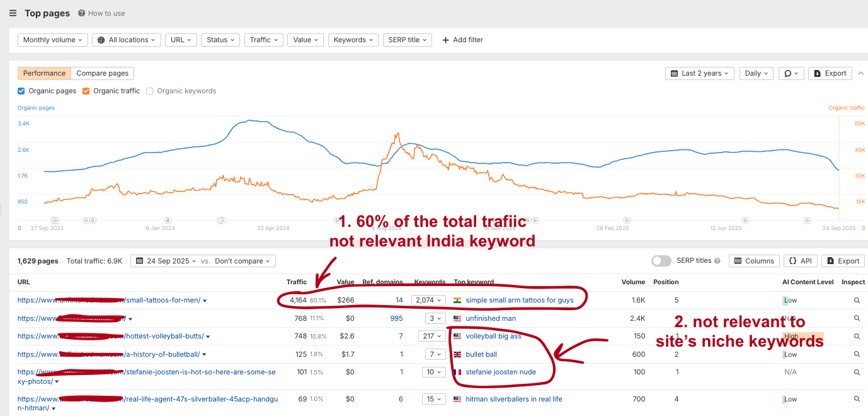Click the SERP titles help question icon
This screenshot has width=868, height=416.
tap(717, 261)
